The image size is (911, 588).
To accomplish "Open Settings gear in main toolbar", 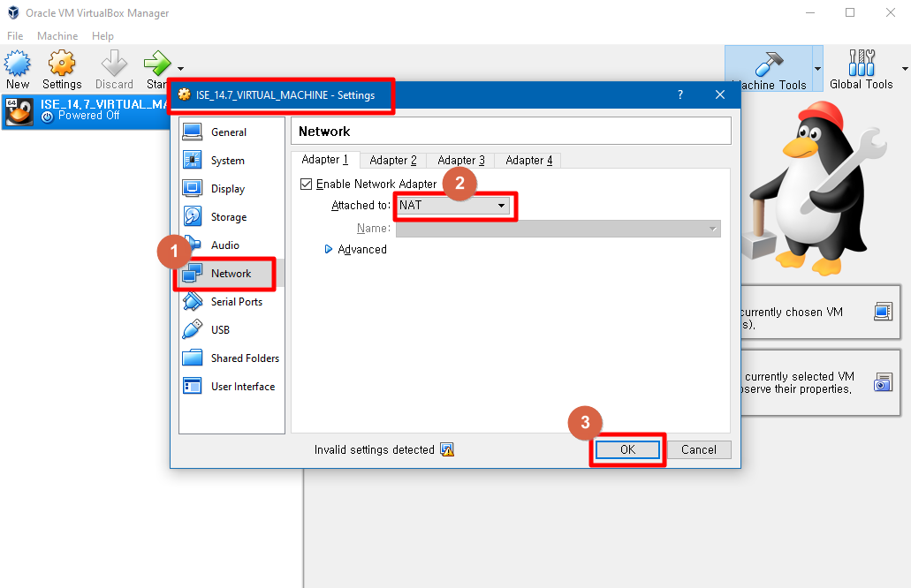I will [x=62, y=64].
